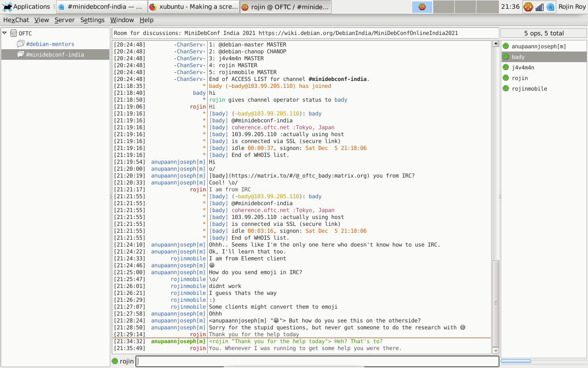Click the 'bady (~bady@103.99.205.110) has joined' line
588x368 pixels.
click(270, 86)
